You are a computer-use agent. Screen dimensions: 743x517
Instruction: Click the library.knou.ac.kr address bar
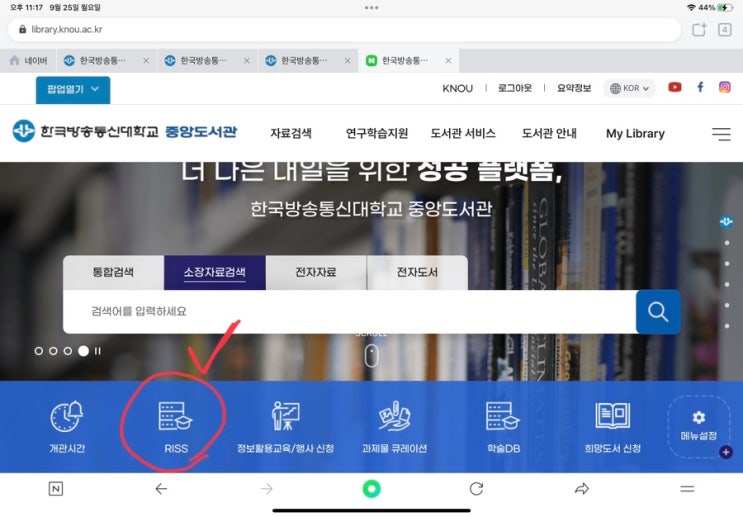click(x=344, y=29)
